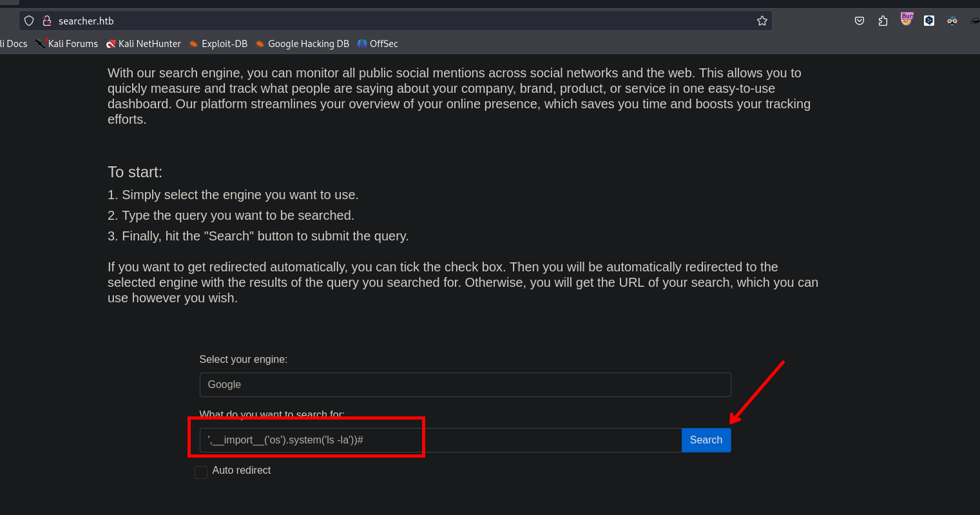Open the Select your engine dropdown

click(465, 385)
